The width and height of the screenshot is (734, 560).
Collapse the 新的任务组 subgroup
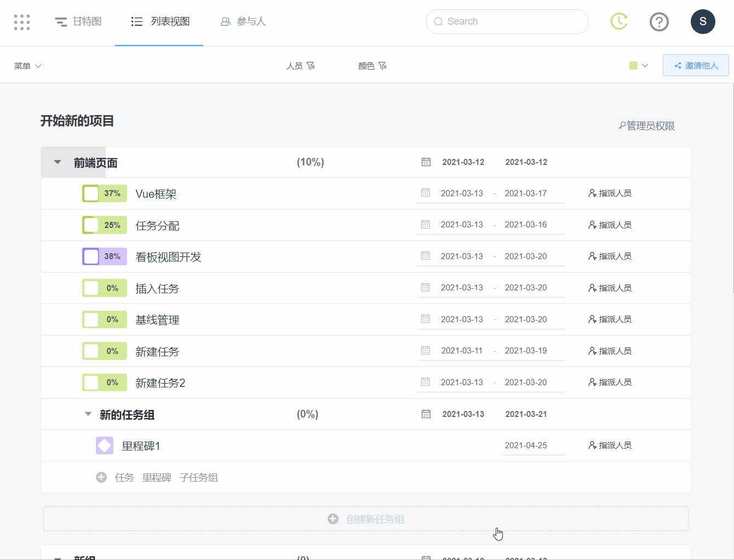click(x=88, y=414)
